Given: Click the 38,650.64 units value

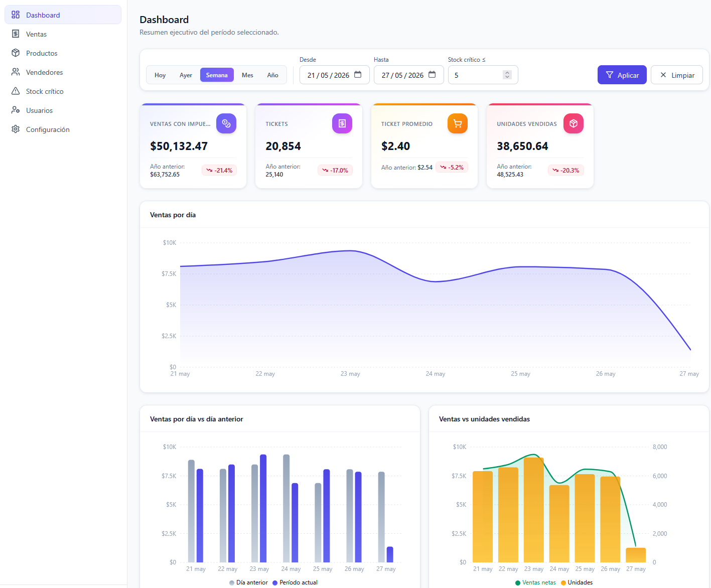Looking at the screenshot, I should [x=522, y=146].
